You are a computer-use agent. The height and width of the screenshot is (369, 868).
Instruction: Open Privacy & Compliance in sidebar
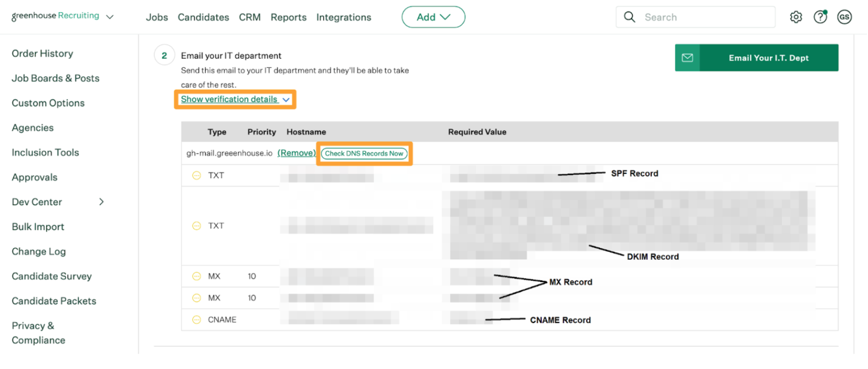tap(39, 333)
